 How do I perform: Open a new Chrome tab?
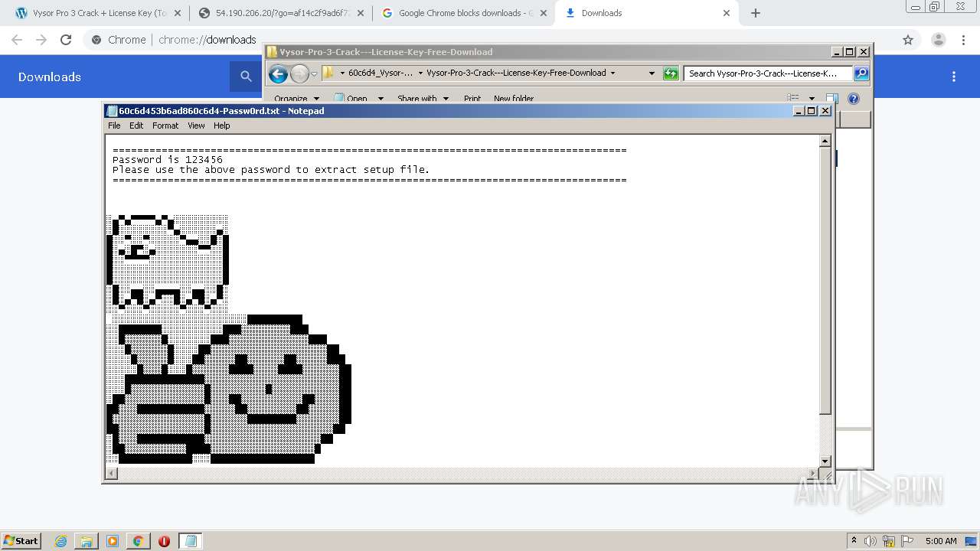756,13
